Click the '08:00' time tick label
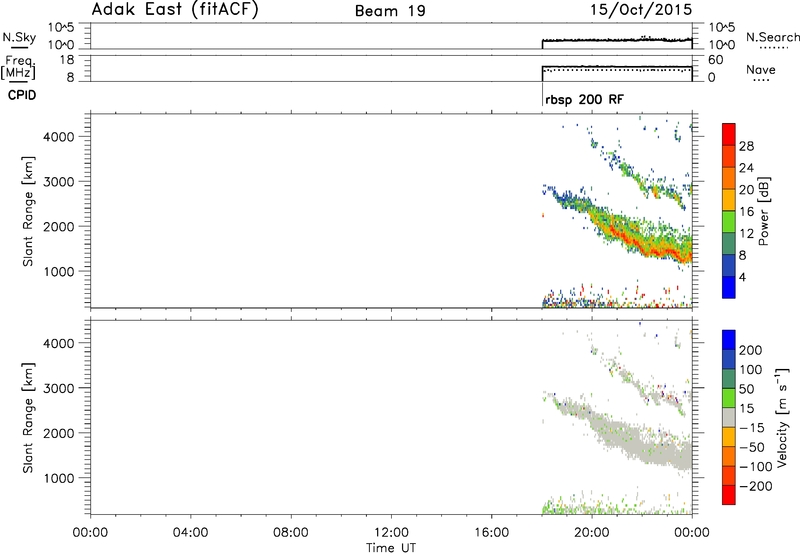This screenshot has height=554, width=800. [x=290, y=533]
